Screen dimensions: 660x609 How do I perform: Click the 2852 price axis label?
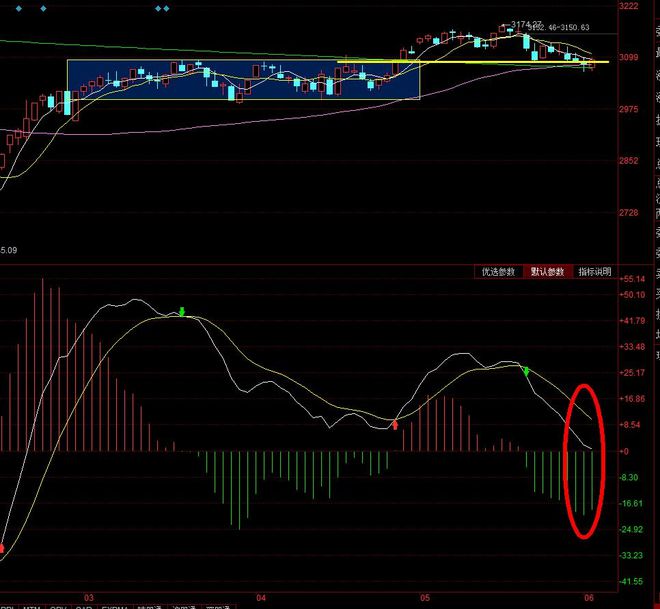click(x=628, y=161)
